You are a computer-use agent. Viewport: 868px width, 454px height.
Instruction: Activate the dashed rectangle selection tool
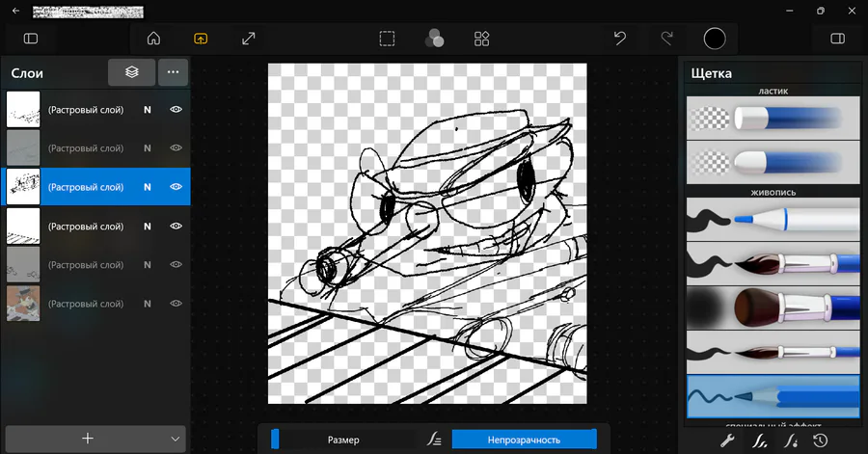tap(387, 39)
